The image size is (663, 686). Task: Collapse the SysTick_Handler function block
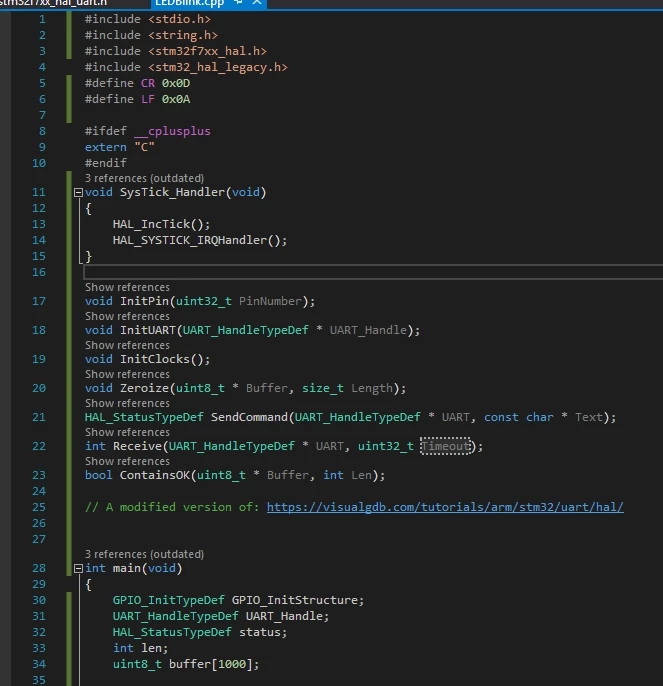tap(78, 192)
